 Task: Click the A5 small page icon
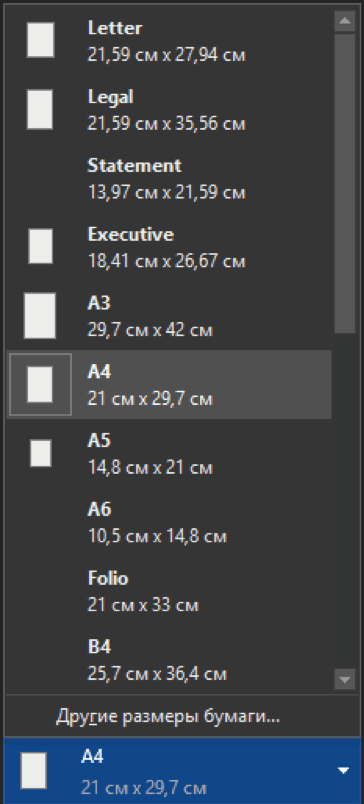pos(41,453)
